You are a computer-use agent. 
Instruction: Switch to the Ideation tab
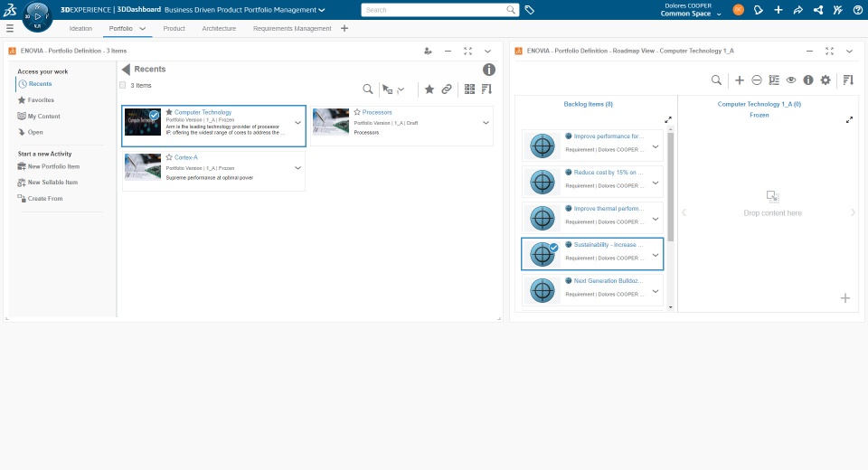(80, 28)
